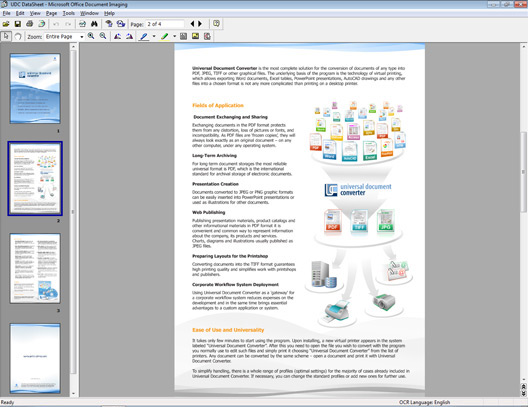Click the Zoom Out magnifier icon
The image size is (528, 407).
[103, 36]
